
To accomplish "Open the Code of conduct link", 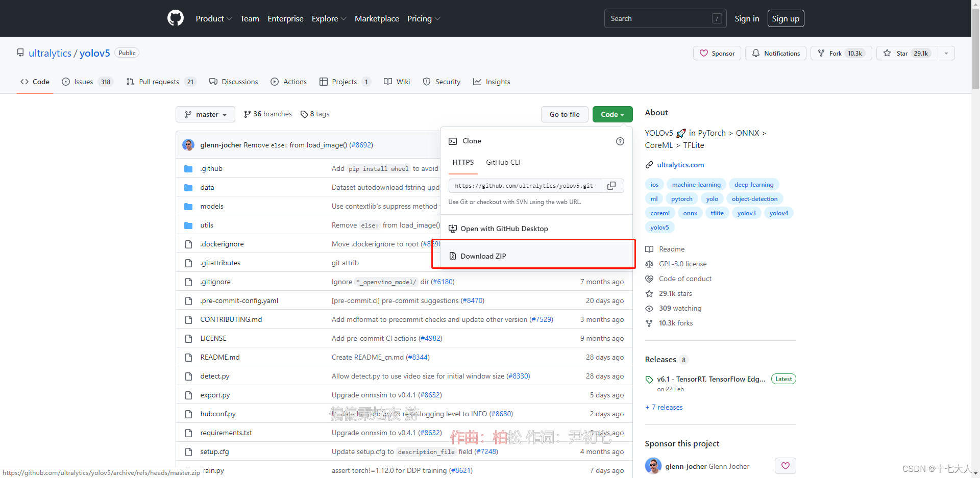I will tap(685, 279).
